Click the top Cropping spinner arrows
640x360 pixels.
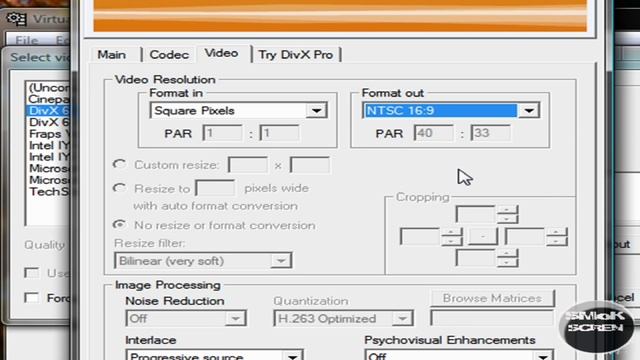507,214
